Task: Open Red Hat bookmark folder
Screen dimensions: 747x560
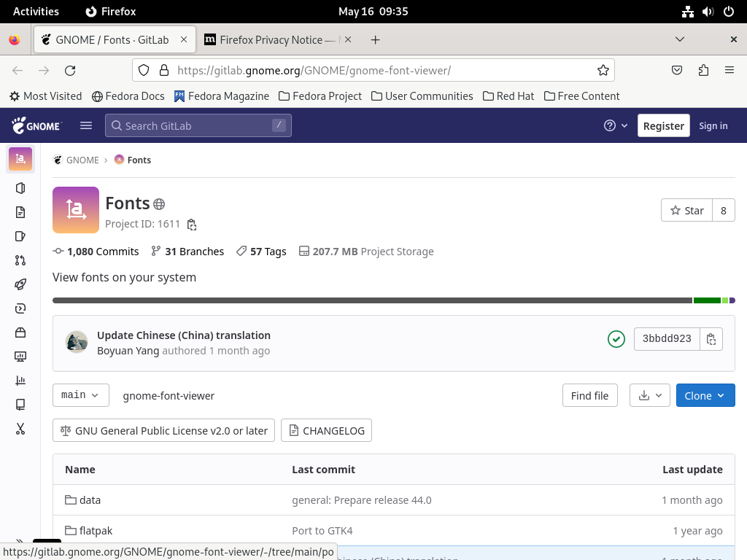Action: click(508, 96)
